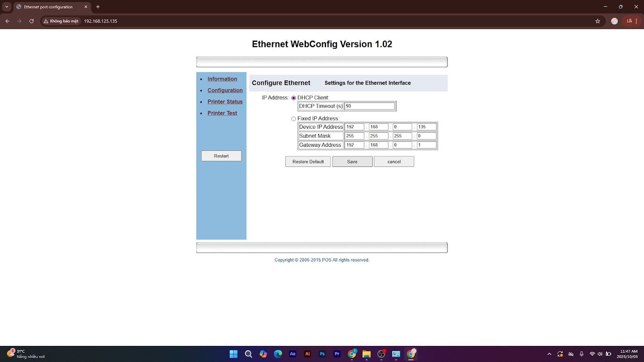This screenshot has width=644, height=362.
Task: Click the first octet of Subnet Mask
Action: tap(354, 136)
